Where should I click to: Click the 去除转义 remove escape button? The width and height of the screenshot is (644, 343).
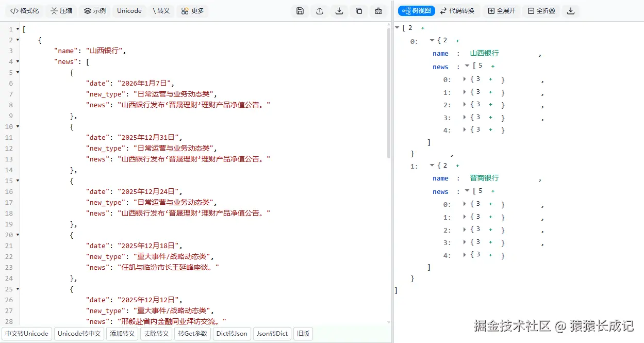(x=156, y=334)
